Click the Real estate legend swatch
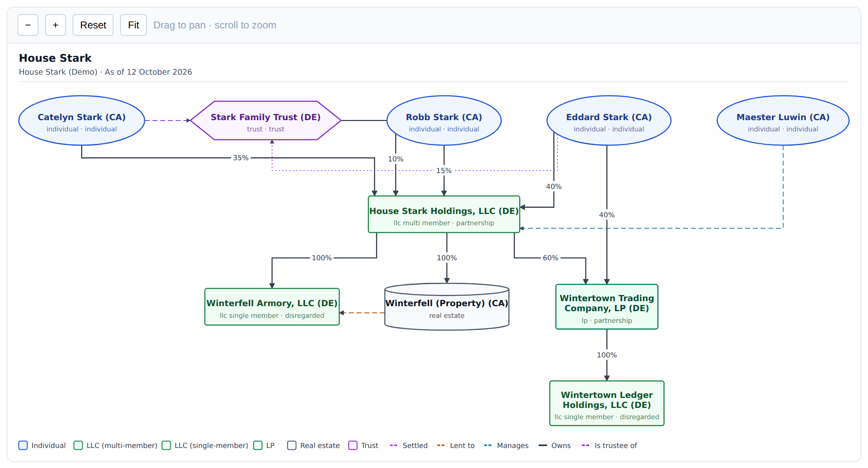The height and width of the screenshot is (468, 868). pyautogui.click(x=292, y=445)
